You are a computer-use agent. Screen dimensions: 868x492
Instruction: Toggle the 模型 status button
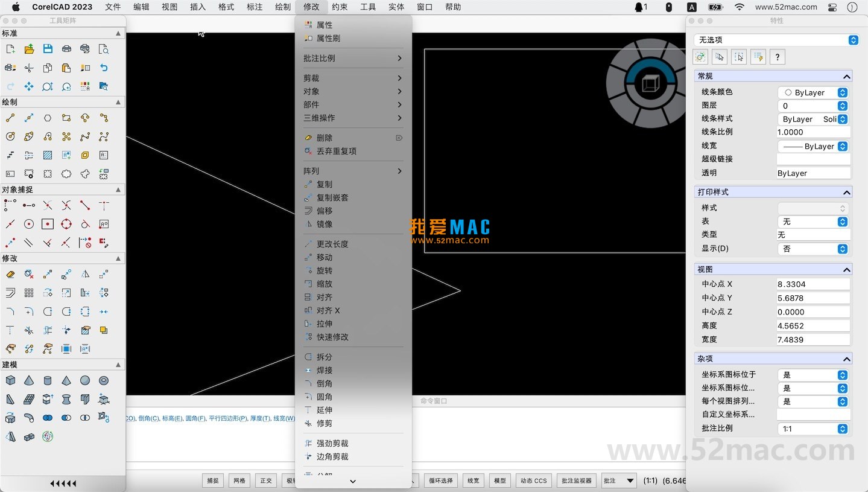click(x=500, y=481)
